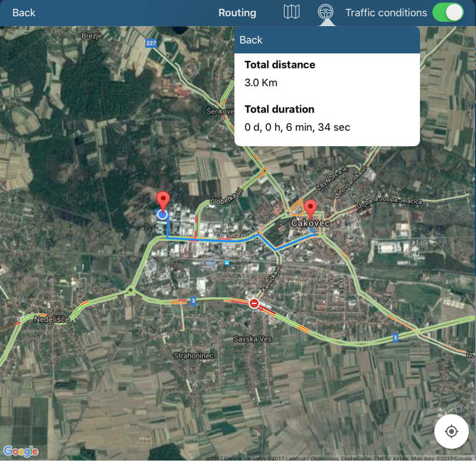Tap the Back button in the top bar

[x=24, y=13]
